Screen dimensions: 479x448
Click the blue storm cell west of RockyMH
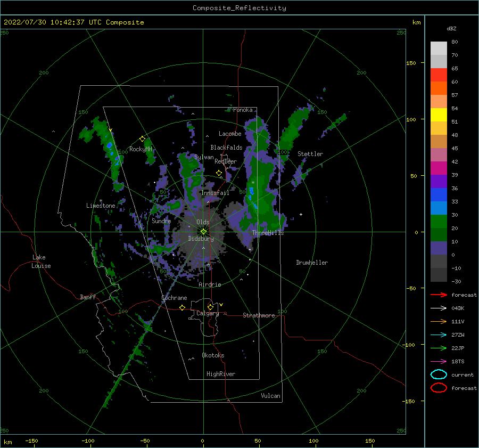110,146
